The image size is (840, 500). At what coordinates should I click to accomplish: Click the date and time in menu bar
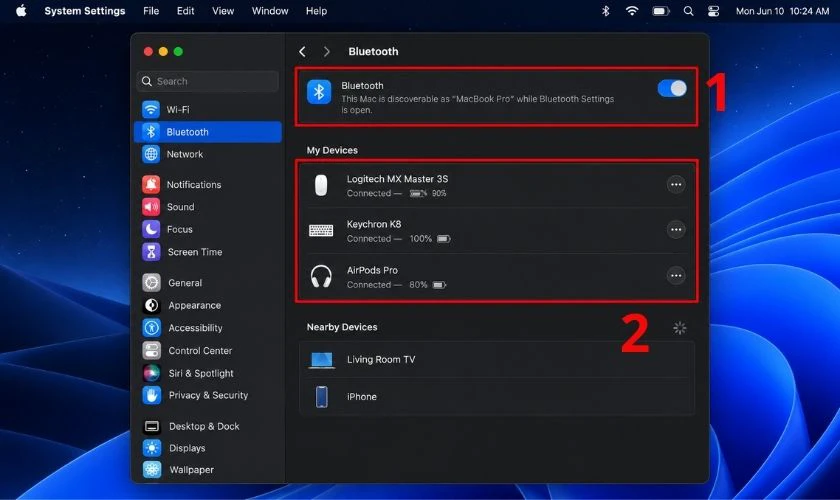click(x=782, y=11)
